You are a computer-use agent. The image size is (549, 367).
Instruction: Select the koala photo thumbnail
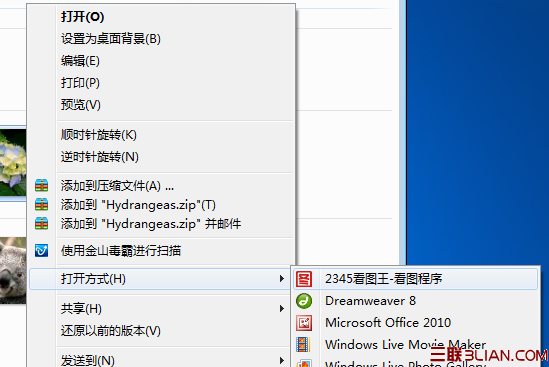(x=13, y=270)
